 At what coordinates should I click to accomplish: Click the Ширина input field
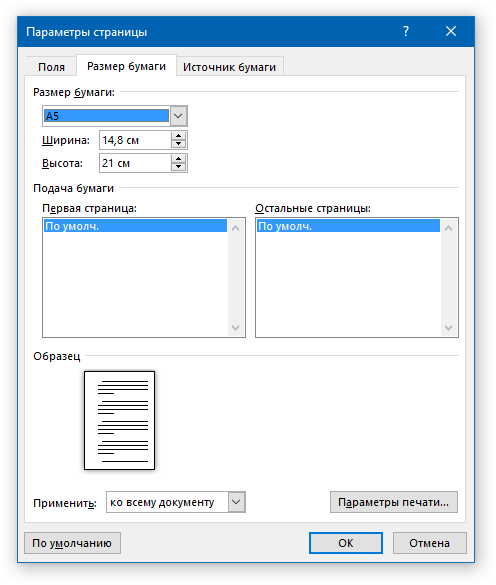tap(135, 140)
